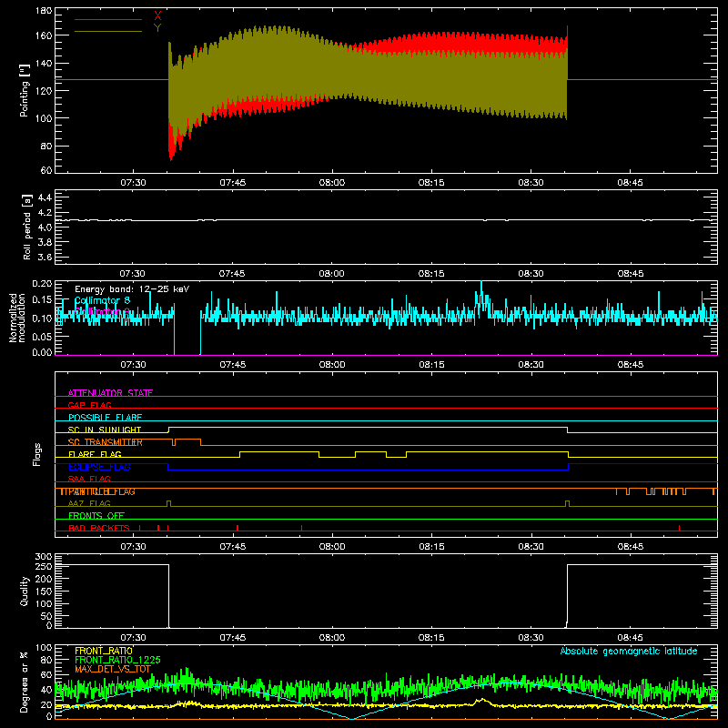This screenshot has width=728, height=728.
Task: Click the 180 tick value on Pointing axis
Action: click(x=44, y=11)
